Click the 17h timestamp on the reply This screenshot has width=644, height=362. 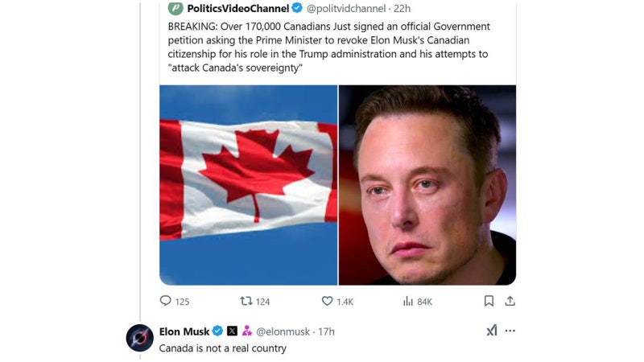click(327, 331)
